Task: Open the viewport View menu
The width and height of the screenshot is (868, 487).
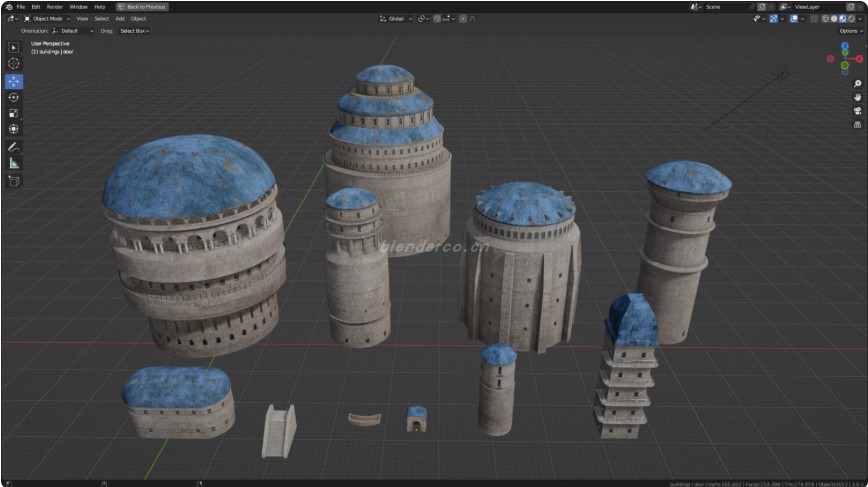Action: [82, 19]
